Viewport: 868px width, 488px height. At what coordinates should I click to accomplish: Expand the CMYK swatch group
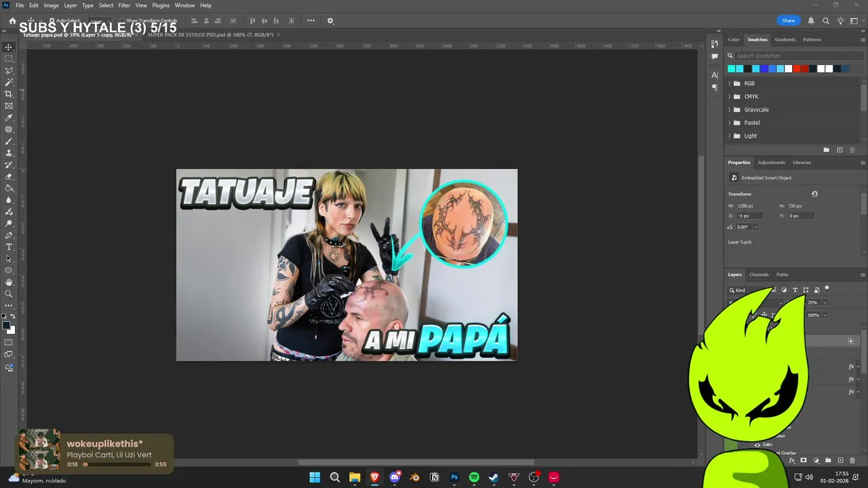pos(730,96)
